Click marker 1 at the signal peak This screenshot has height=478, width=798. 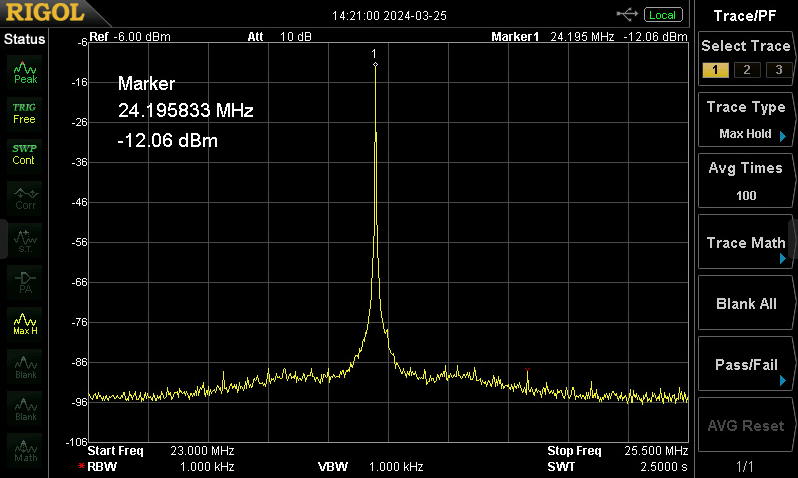[x=375, y=65]
